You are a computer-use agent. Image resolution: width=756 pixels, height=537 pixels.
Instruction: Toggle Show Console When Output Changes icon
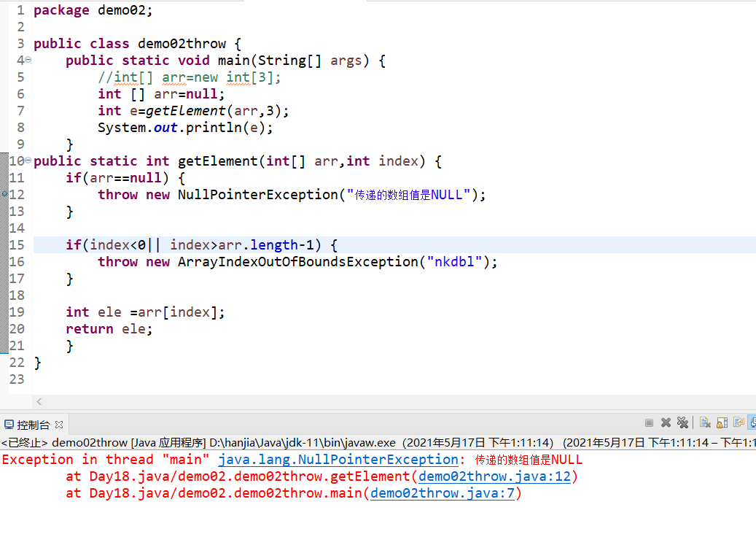coord(752,422)
